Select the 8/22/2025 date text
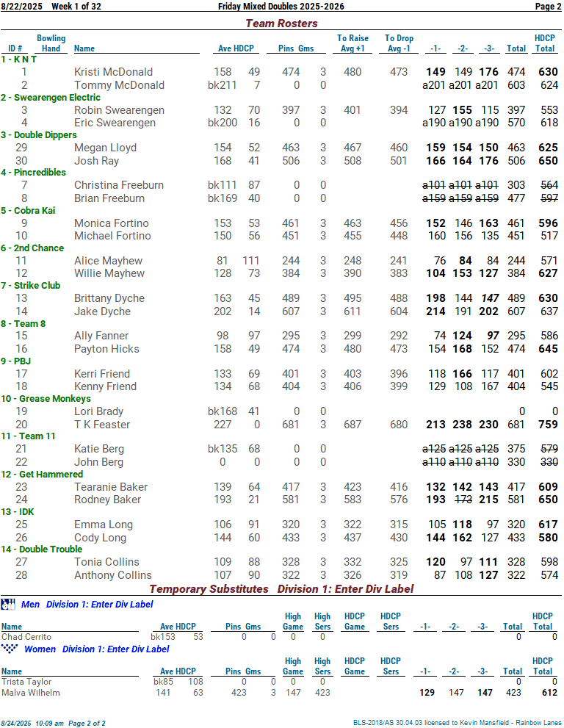 (x=21, y=6)
